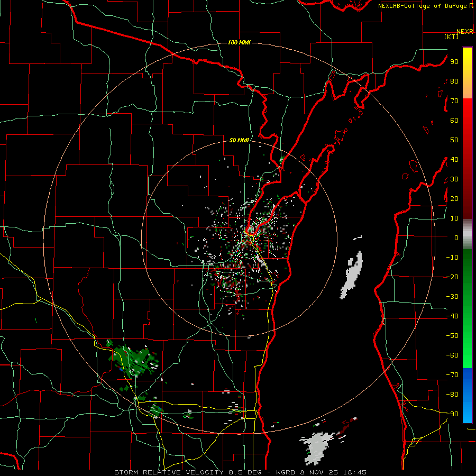Pick the gray zero-velocity segment of color bar
This screenshot has width=476, height=476.
tap(467, 234)
